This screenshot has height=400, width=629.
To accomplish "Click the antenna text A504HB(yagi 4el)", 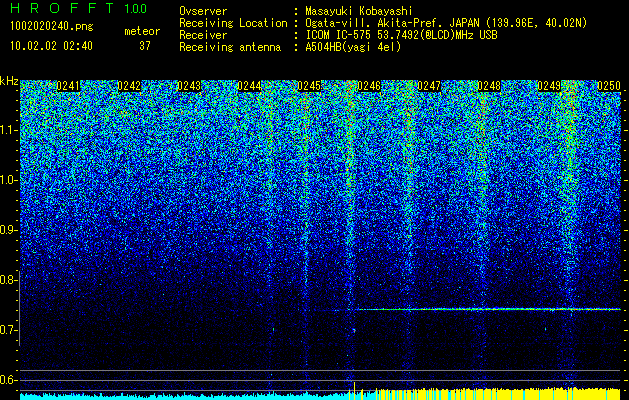I will 353,47.
